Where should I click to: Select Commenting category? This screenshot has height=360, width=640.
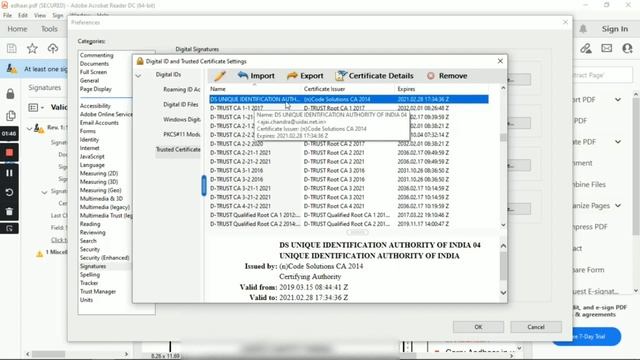coord(97,55)
